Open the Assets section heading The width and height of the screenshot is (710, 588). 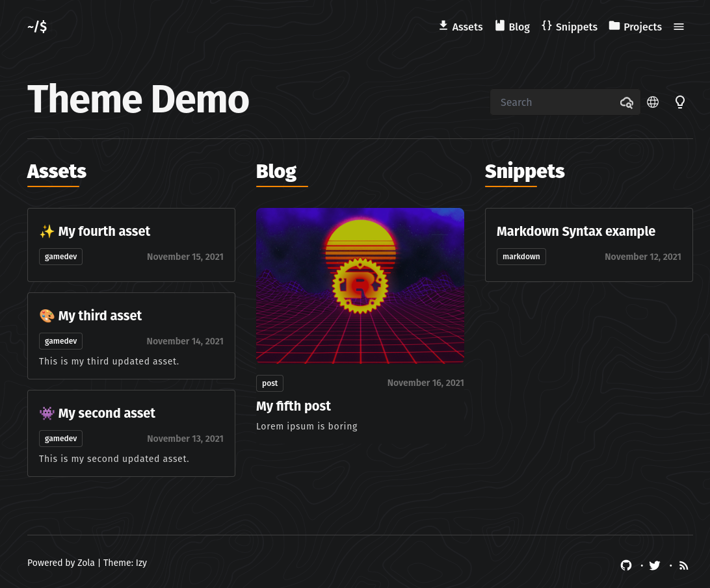click(57, 172)
